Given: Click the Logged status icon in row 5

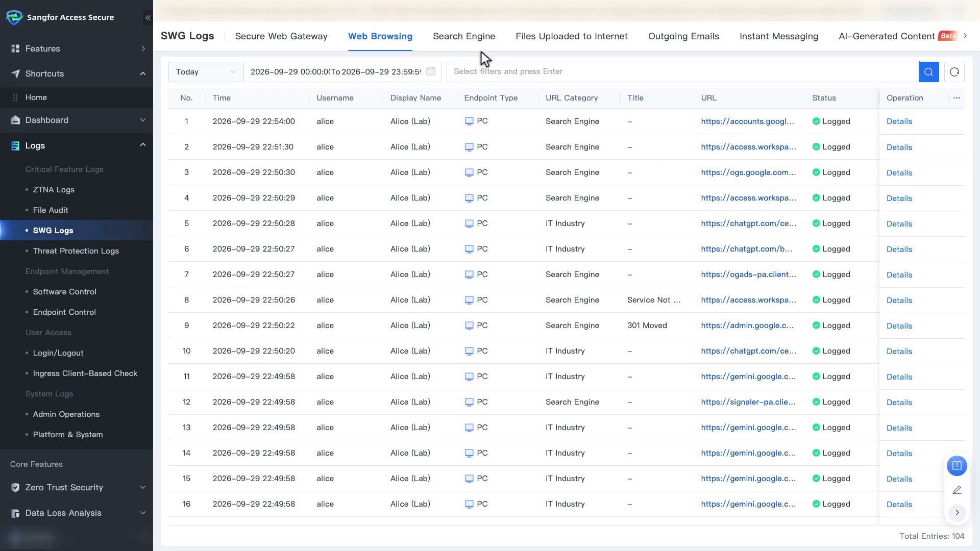Looking at the screenshot, I should (x=816, y=223).
